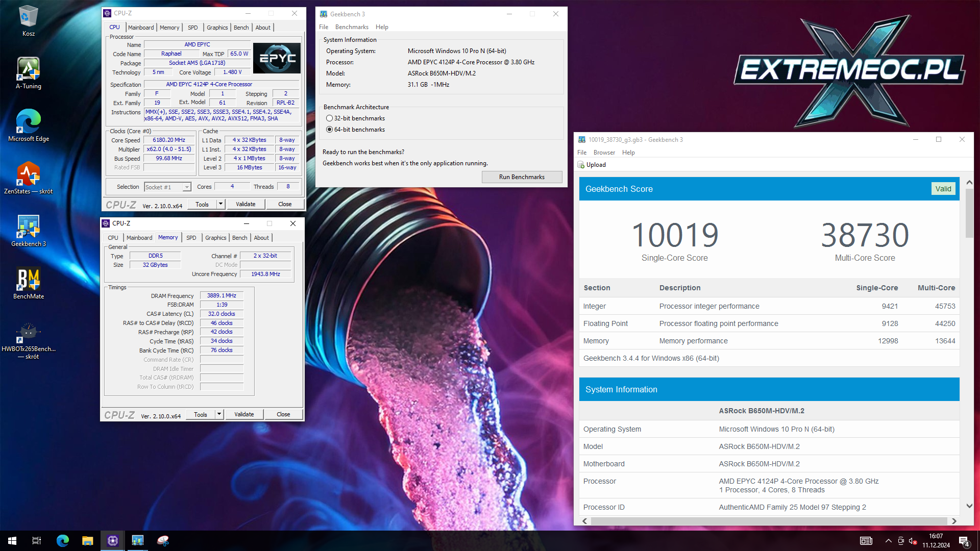Open Tools dropdown arrow in top CPU-Z

pyautogui.click(x=220, y=204)
